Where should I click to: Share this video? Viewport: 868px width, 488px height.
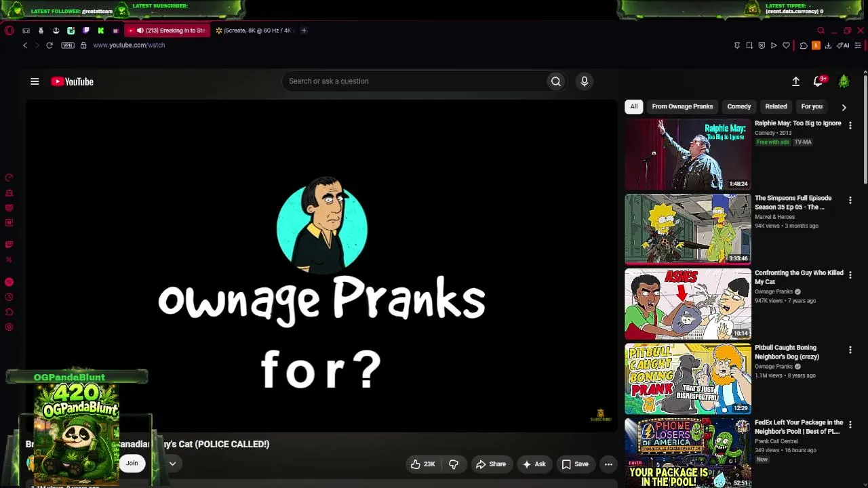click(x=491, y=464)
